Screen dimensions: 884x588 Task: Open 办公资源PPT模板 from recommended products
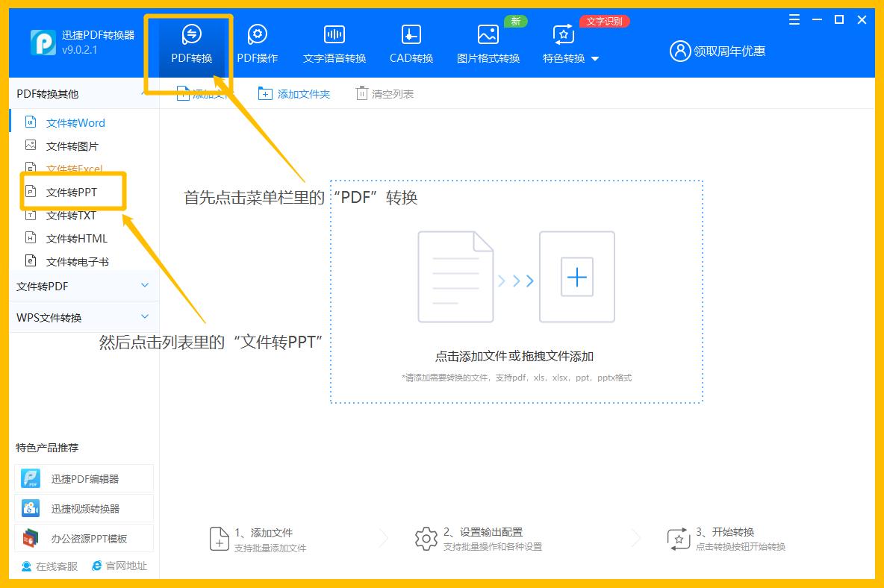[84, 537]
